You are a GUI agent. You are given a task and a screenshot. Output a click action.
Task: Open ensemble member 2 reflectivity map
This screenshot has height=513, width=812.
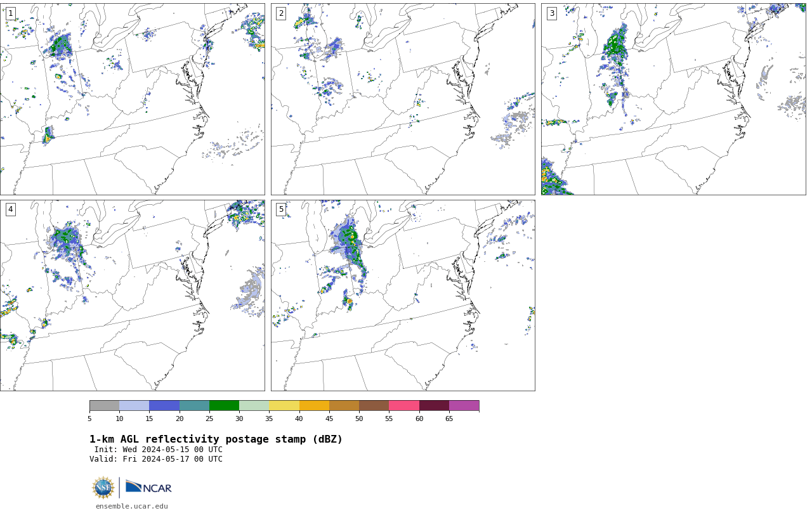coord(403,99)
